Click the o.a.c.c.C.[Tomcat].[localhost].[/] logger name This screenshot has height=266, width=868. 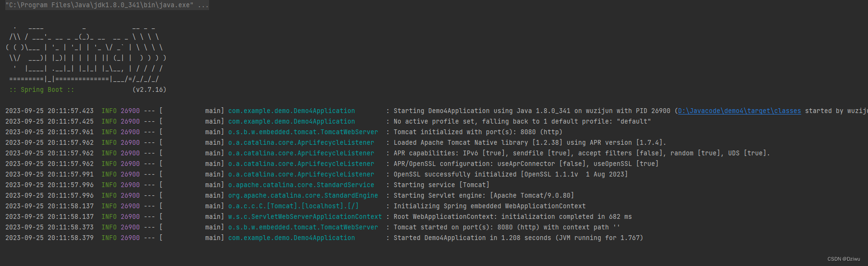point(294,206)
